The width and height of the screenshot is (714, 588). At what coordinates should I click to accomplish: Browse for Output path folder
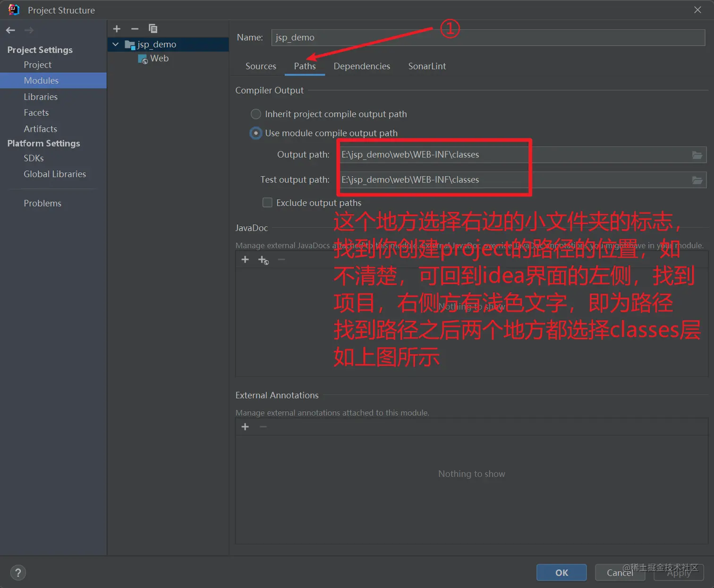(x=697, y=155)
